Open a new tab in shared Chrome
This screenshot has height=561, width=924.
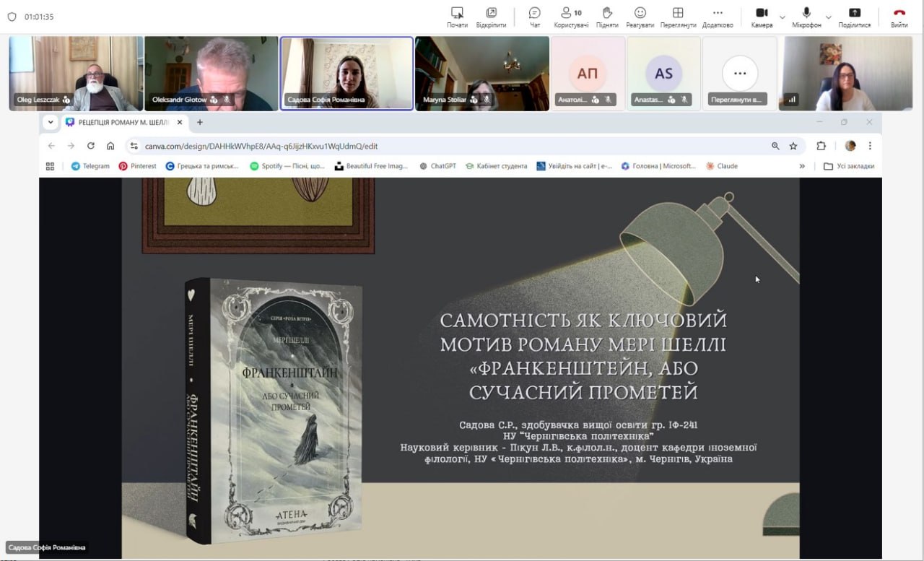tap(200, 122)
